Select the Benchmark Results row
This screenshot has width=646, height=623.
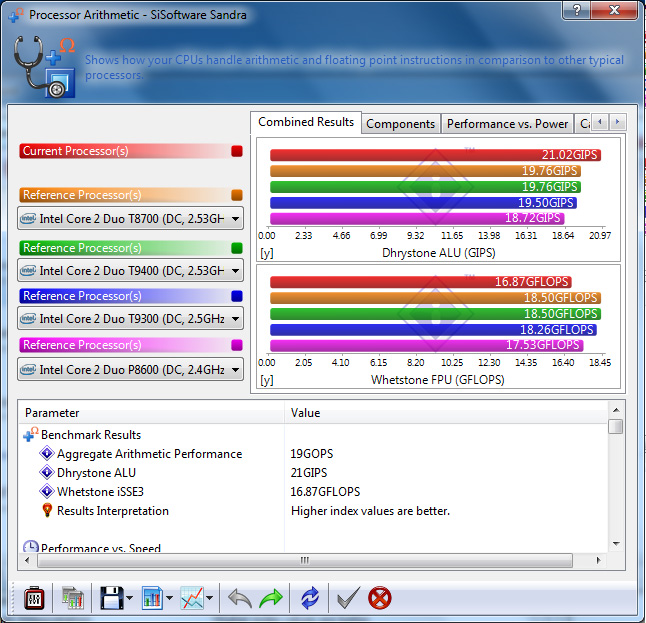(x=313, y=434)
